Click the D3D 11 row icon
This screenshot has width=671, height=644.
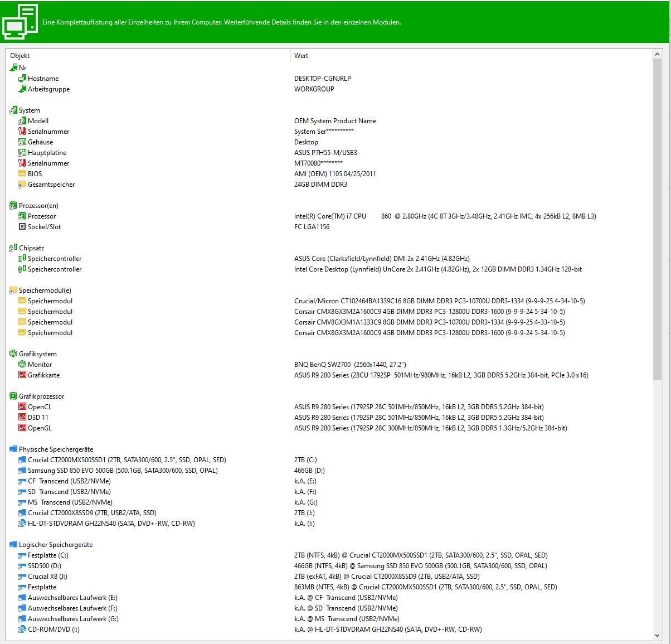(x=22, y=418)
